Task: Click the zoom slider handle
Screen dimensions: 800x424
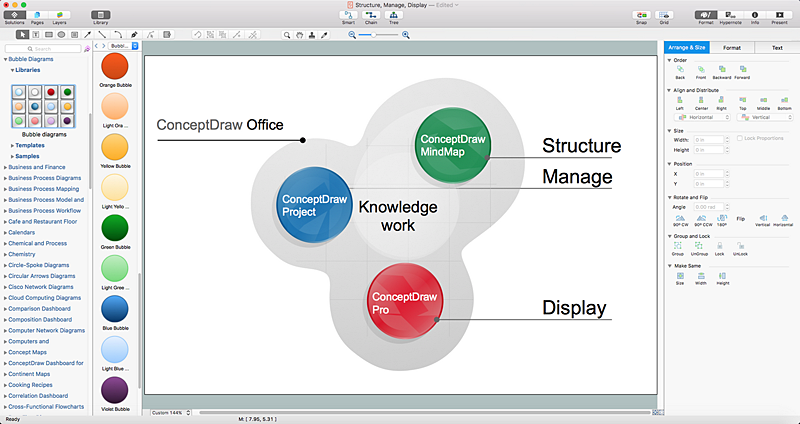Action: click(373, 35)
